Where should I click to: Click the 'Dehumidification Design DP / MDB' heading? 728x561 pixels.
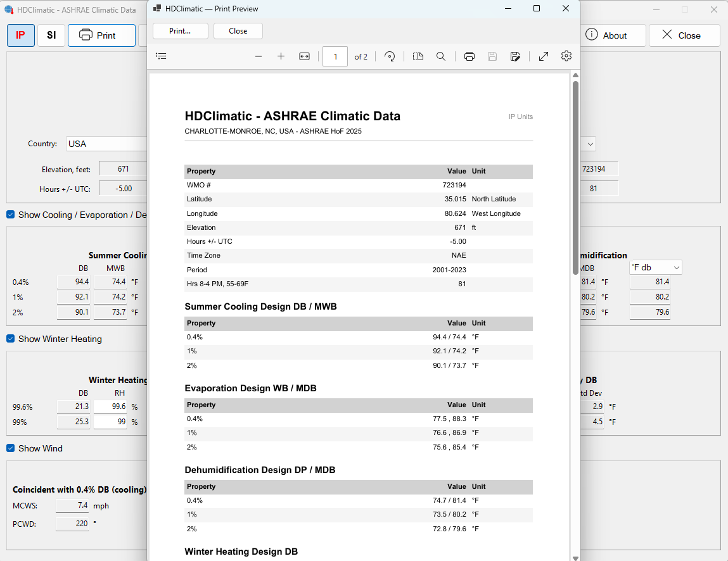click(x=260, y=470)
